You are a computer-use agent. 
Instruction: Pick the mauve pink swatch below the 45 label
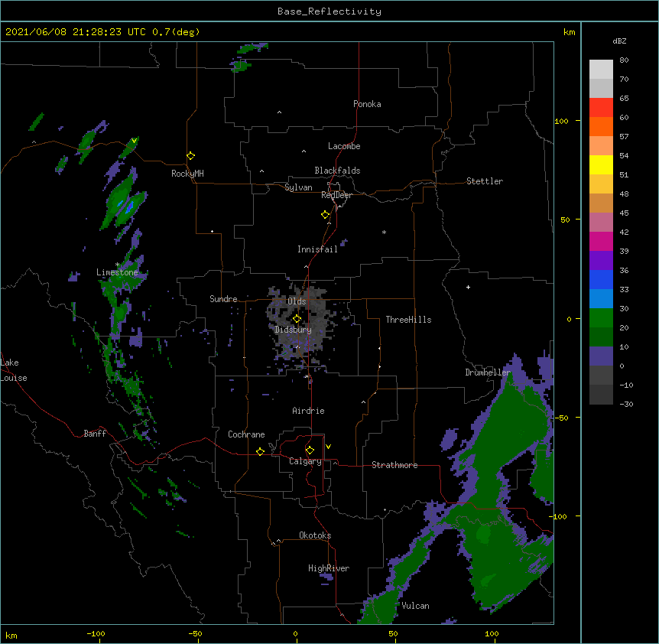[x=601, y=222]
